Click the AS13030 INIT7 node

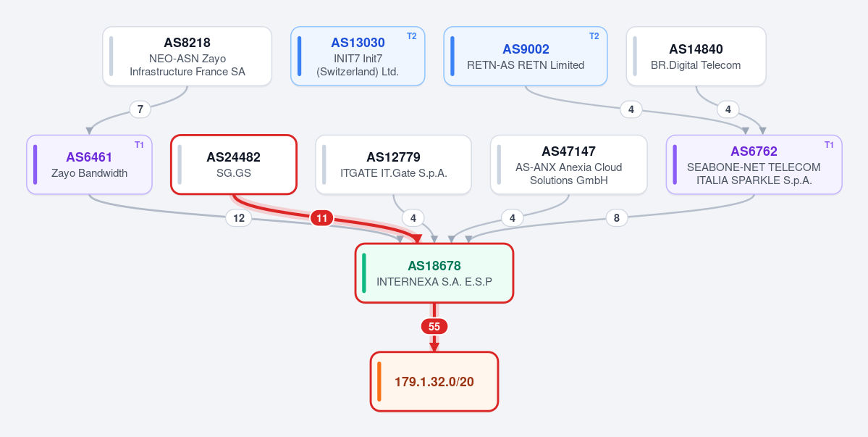click(358, 57)
